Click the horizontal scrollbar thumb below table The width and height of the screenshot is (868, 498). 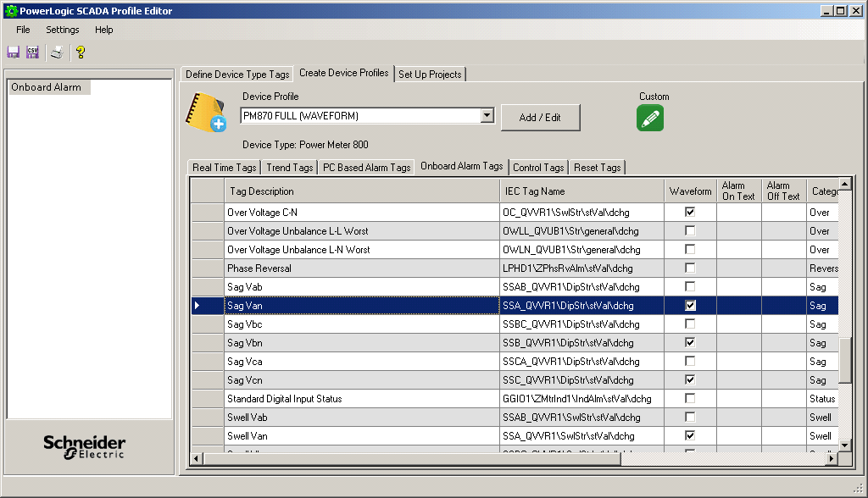click(x=412, y=458)
